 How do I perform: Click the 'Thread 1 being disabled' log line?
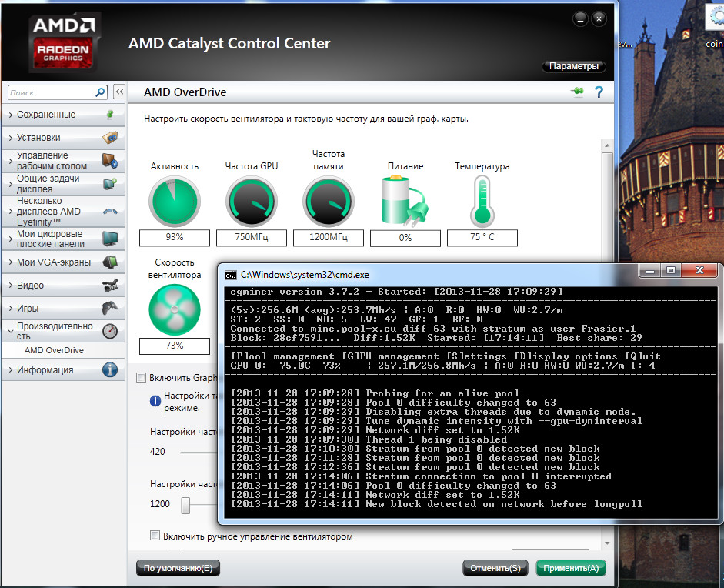[369, 439]
